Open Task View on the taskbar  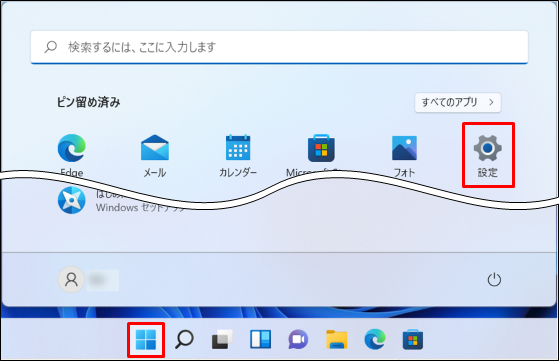tap(222, 340)
